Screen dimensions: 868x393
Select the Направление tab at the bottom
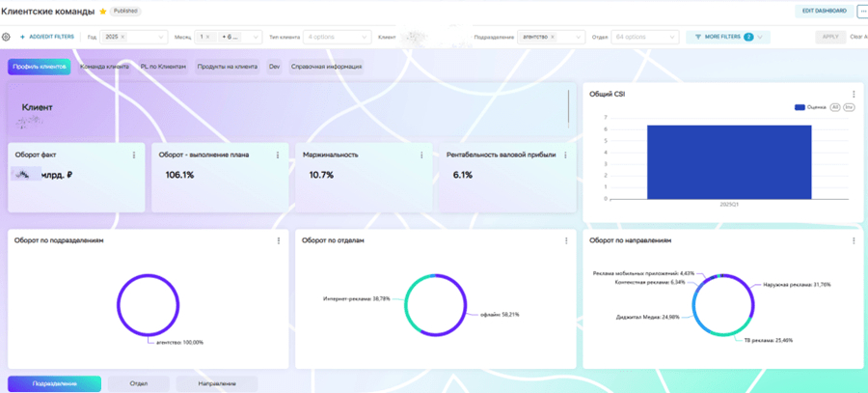click(217, 383)
